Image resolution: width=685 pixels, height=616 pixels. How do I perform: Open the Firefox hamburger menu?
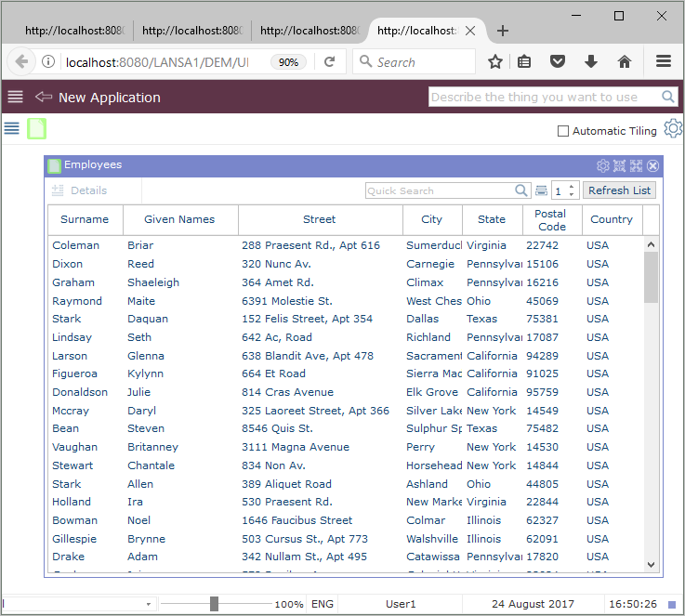[x=664, y=61]
